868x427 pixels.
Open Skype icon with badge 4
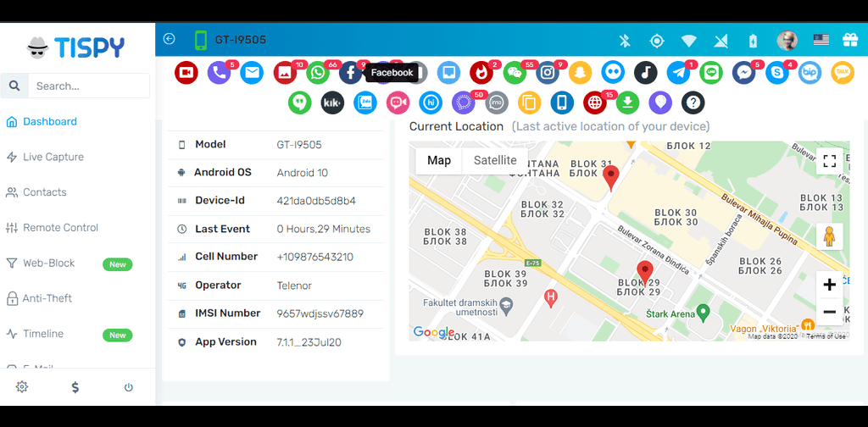pos(777,73)
